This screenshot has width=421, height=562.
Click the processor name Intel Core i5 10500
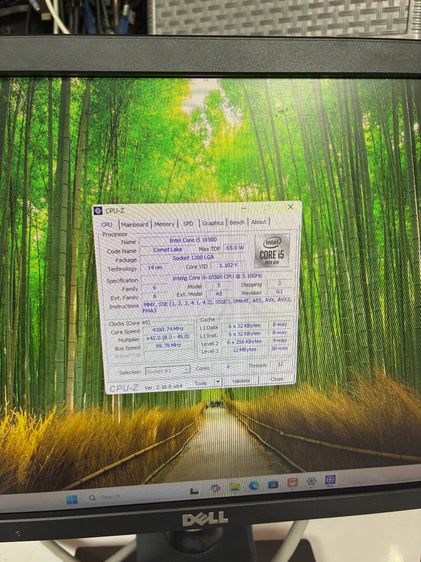(x=193, y=240)
